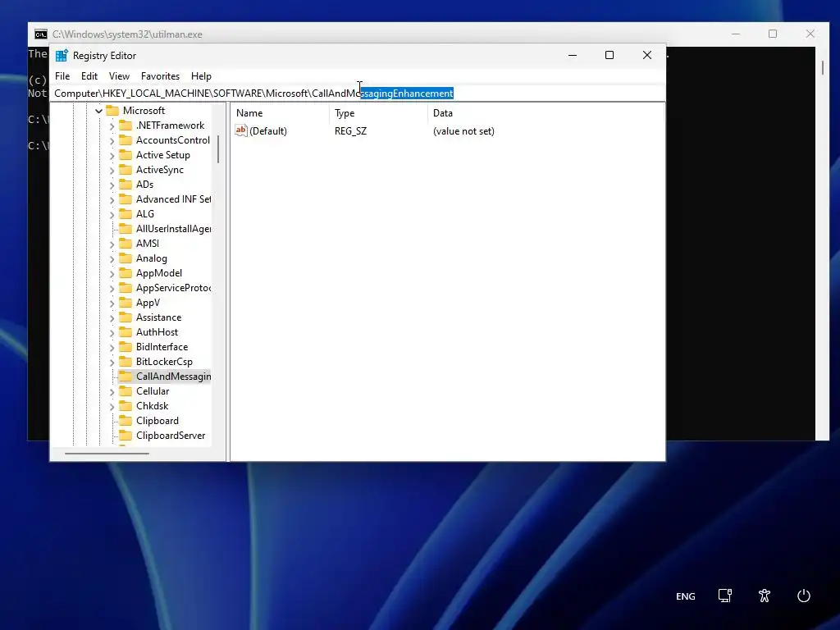Select the .NETFramework folder icon
840x630 pixels.
[x=126, y=126]
